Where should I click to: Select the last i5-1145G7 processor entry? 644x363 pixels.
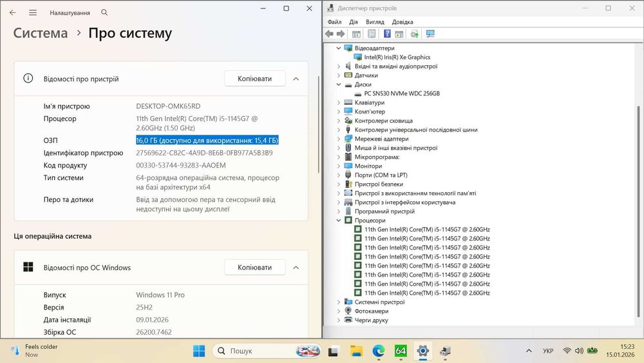(427, 293)
